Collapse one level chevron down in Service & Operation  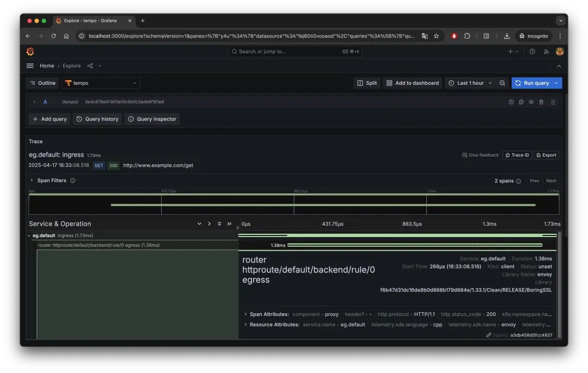tap(199, 224)
